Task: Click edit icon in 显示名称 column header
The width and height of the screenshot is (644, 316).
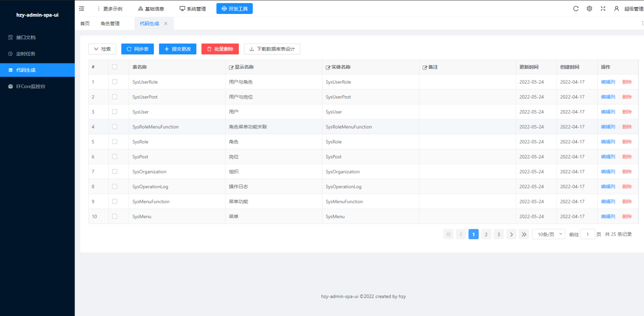Action: point(231,67)
